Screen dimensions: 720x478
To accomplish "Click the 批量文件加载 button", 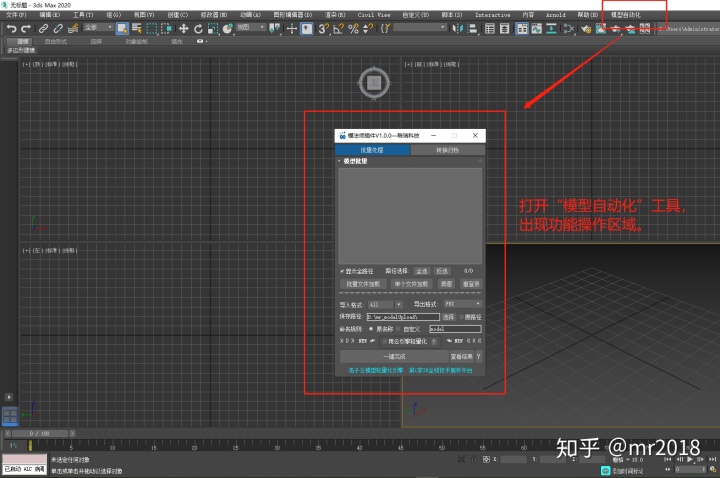I will pos(363,284).
